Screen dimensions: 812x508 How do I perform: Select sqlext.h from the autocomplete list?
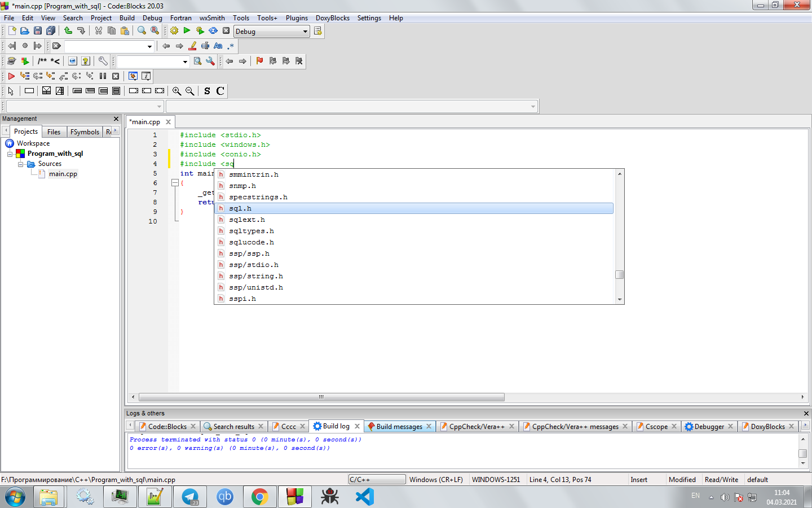tap(415, 220)
